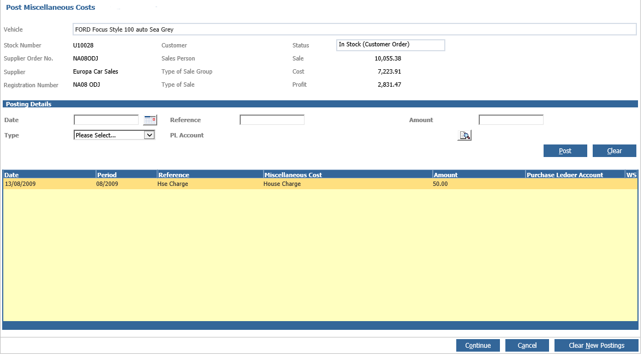This screenshot has height=356, width=644.
Task: Focus the Amount input field
Action: pos(511,120)
